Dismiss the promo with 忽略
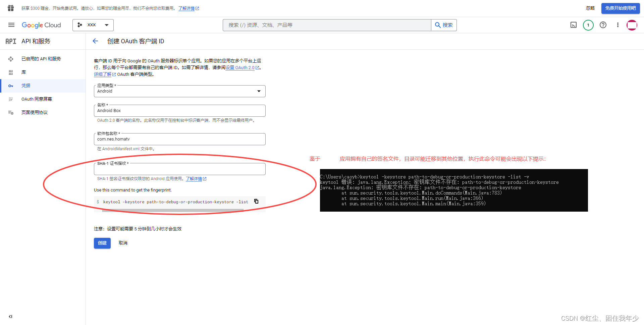This screenshot has width=644, height=325. 590,8
